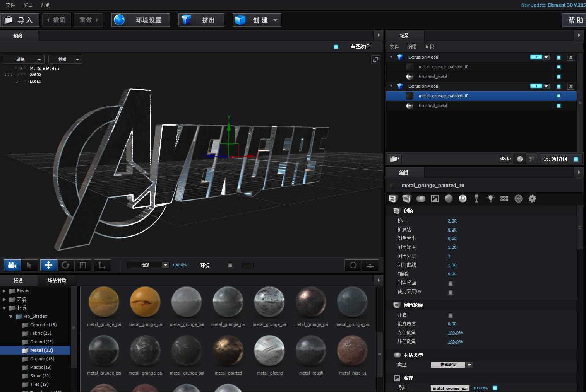Click the 撤销 undo button
Viewport: 586px width, 392px height.
tap(57, 20)
